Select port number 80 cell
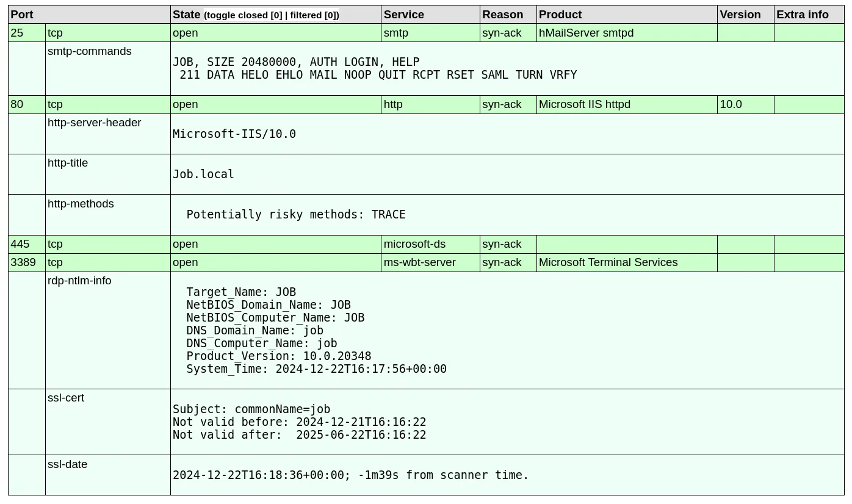852x504 pixels. (27, 104)
